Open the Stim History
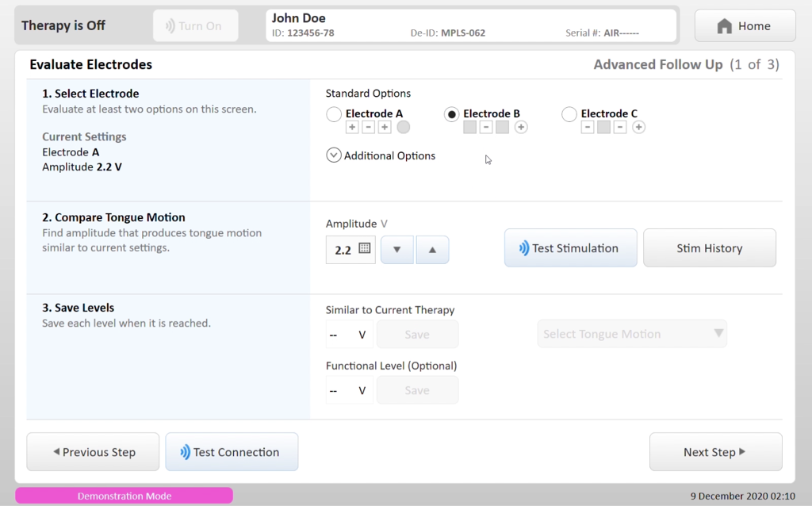The height and width of the screenshot is (506, 812). [710, 248]
